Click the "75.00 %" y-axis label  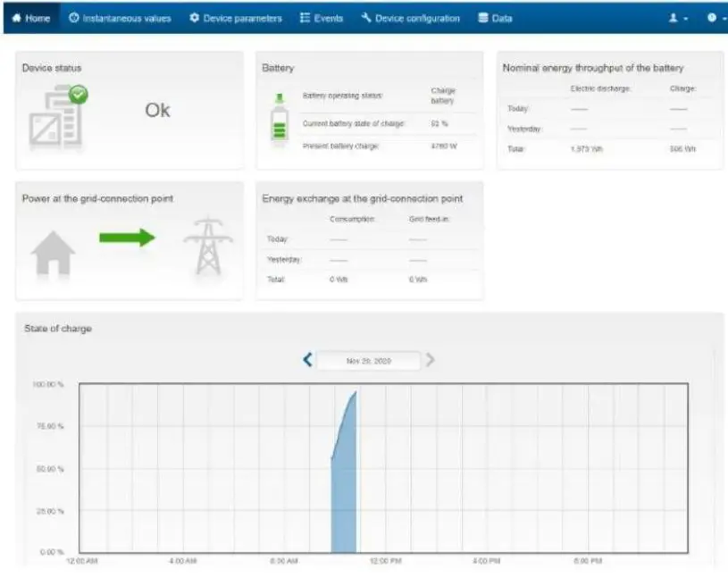tap(50, 426)
